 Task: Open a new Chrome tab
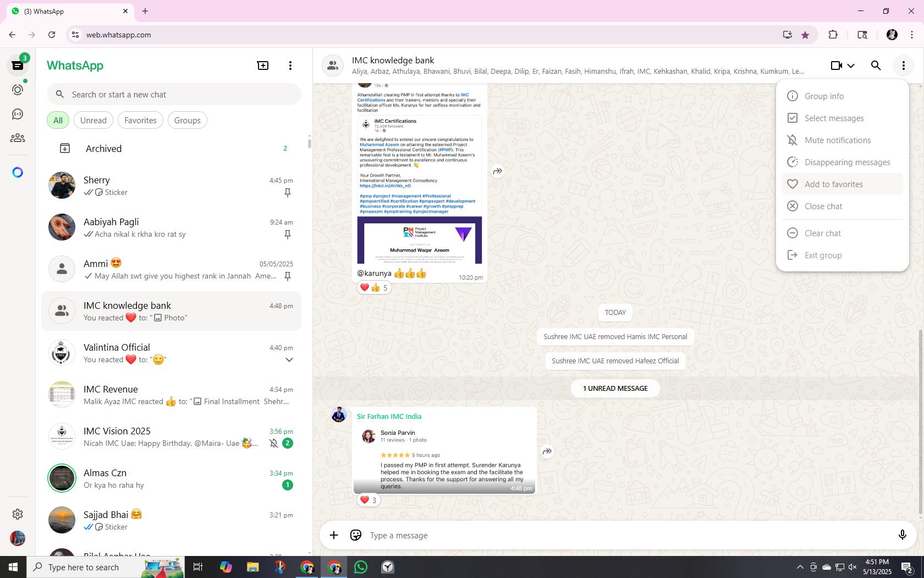tap(145, 11)
